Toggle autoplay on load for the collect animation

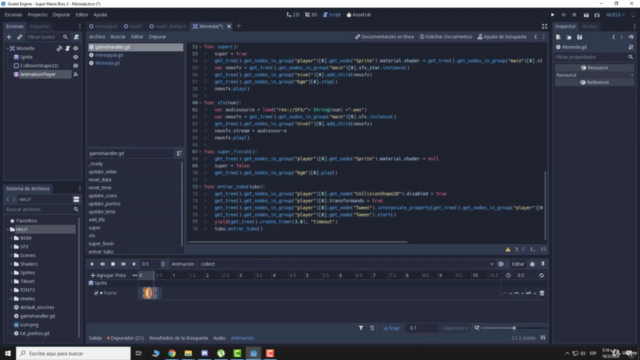tap(501, 264)
